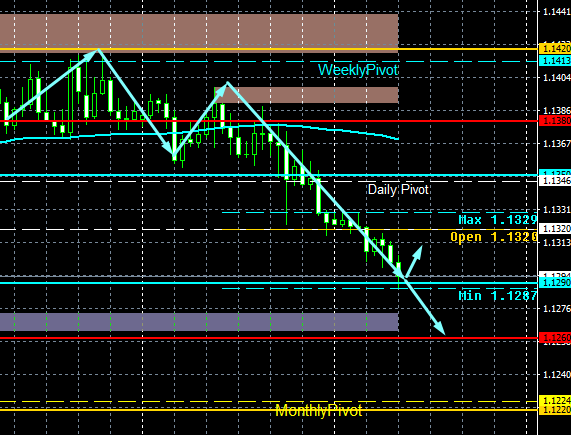Viewport: 571px width, 435px height.
Task: Select the 1.1331 price axis value
Action: (557, 209)
